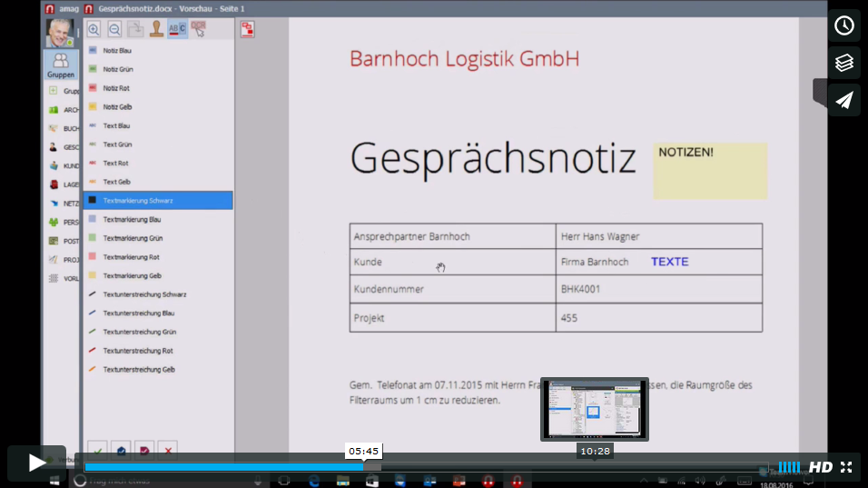Viewport: 868px width, 488px height.
Task: Open the BUCH group in sidebar
Action: (63, 128)
